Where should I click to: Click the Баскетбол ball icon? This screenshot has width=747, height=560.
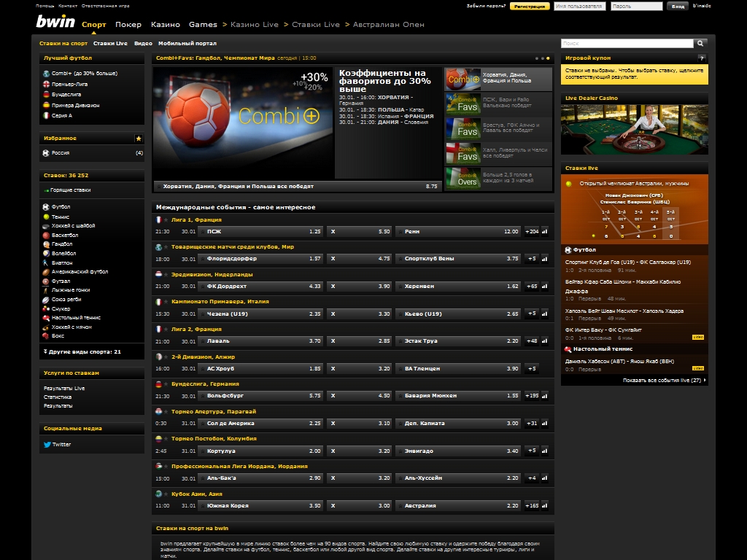click(47, 235)
